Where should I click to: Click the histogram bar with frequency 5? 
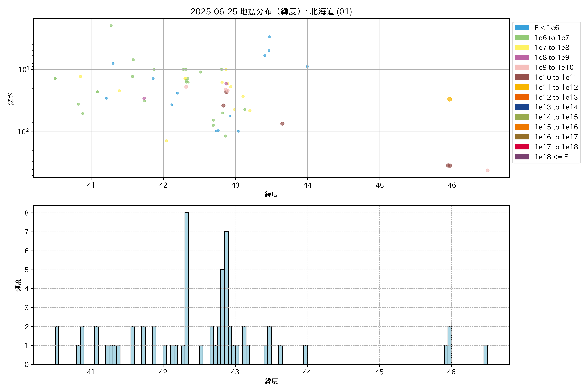(x=222, y=317)
